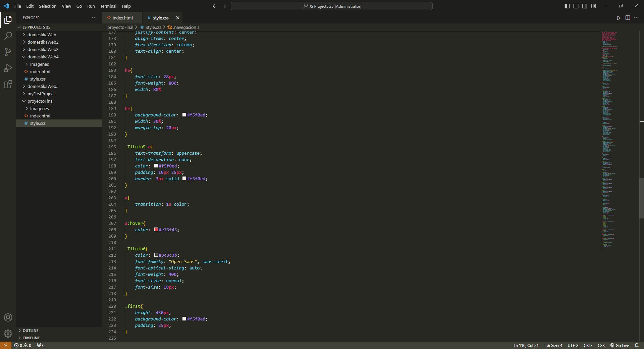Expand the TIMELINE section
644x349 pixels.
59,338
